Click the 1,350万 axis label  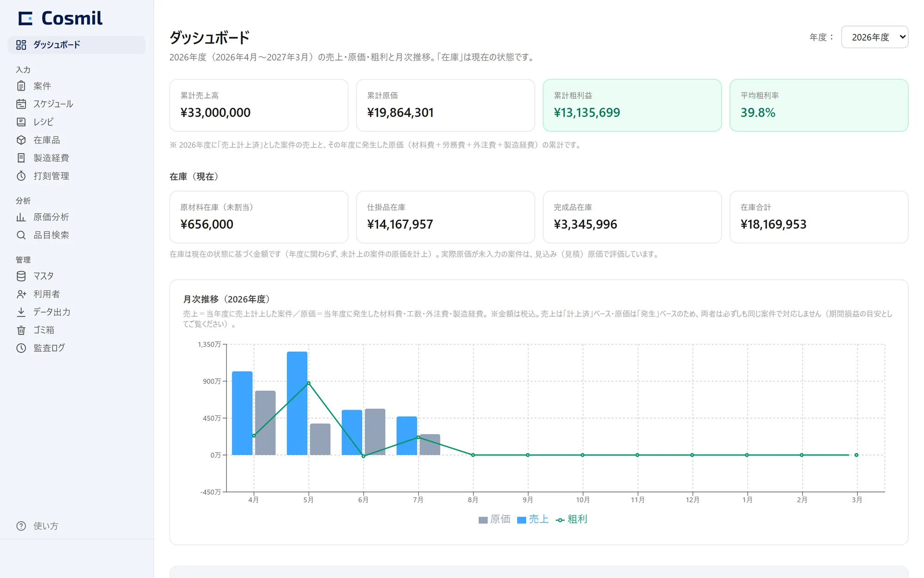click(209, 344)
